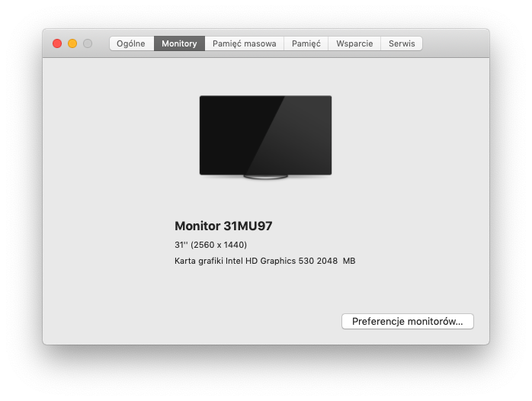Image resolution: width=532 pixels, height=401 pixels.
Task: Click the Monitor 31MU97 heading
Action: (223, 226)
